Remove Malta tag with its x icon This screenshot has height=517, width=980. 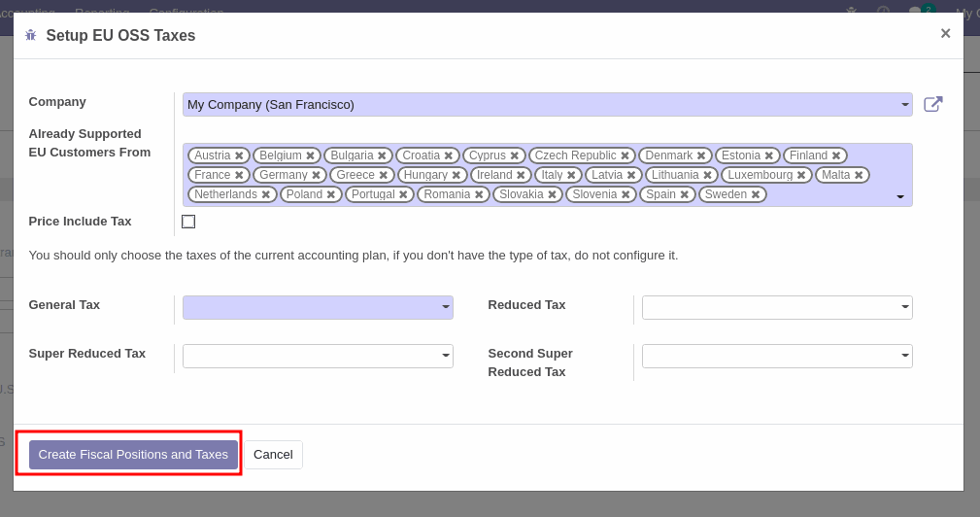tap(859, 175)
